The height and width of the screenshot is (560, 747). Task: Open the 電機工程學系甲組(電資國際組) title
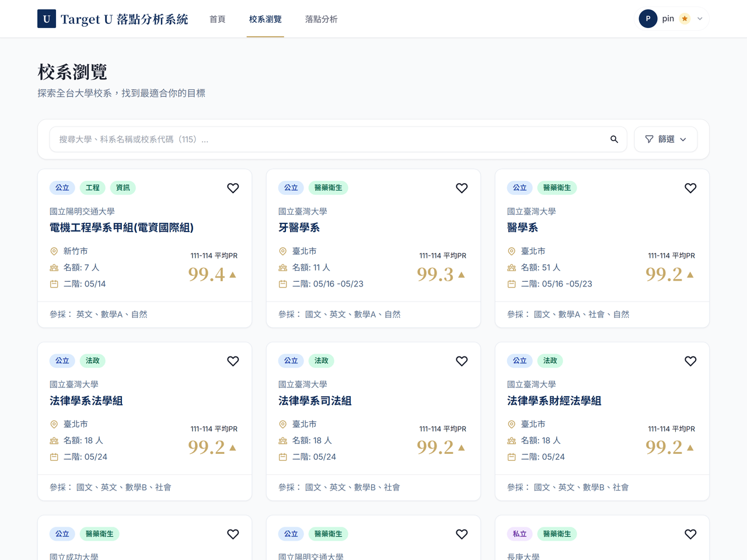pos(121,228)
